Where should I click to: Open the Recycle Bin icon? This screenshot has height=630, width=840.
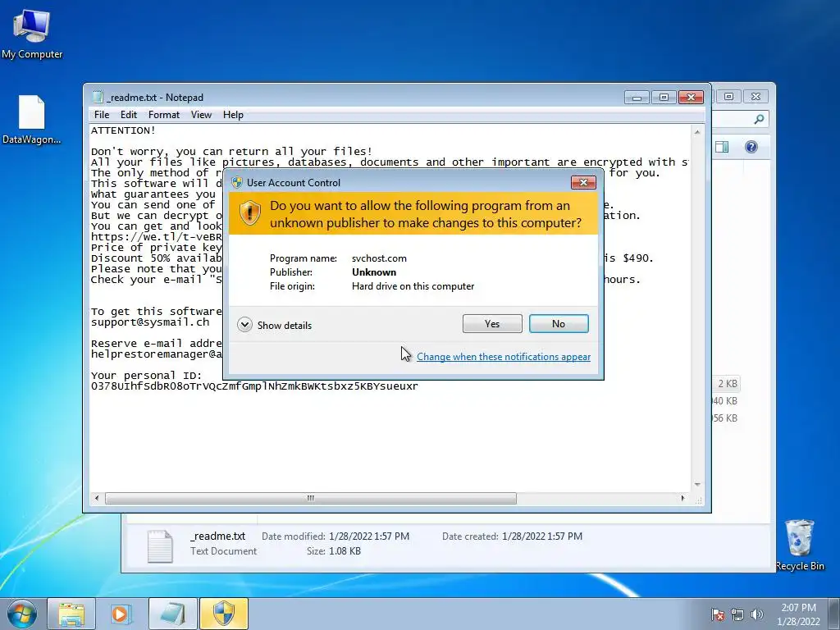[x=800, y=545]
